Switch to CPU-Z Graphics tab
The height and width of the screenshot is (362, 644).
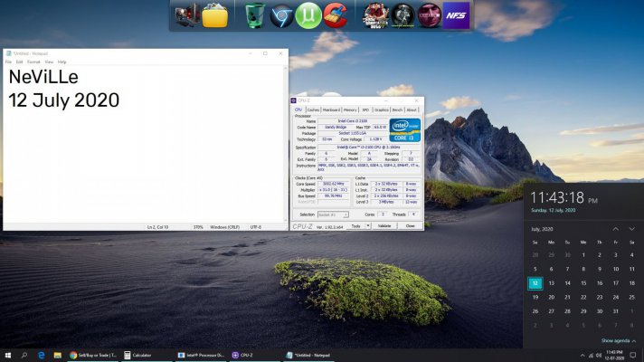click(382, 110)
